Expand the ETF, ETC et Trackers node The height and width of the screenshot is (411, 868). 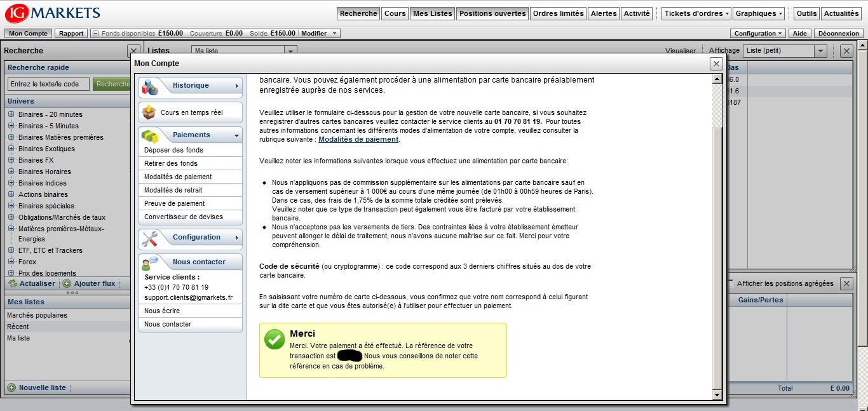pyautogui.click(x=11, y=250)
